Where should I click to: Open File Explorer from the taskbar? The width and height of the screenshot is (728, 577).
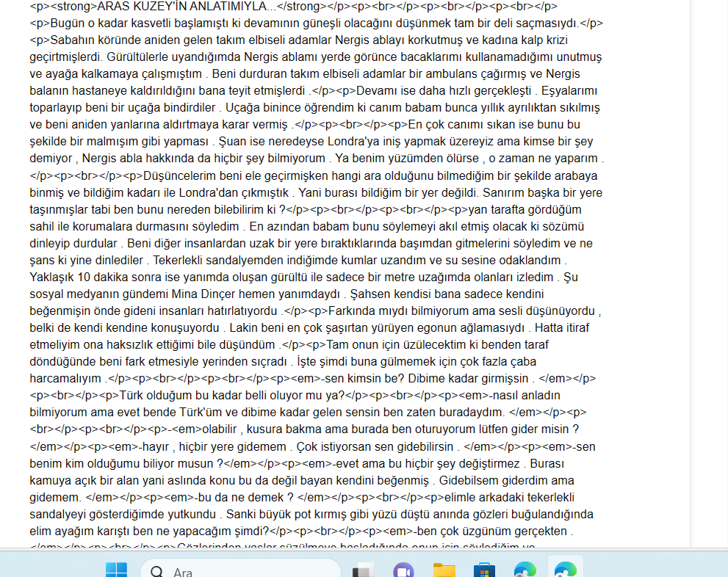click(444, 570)
